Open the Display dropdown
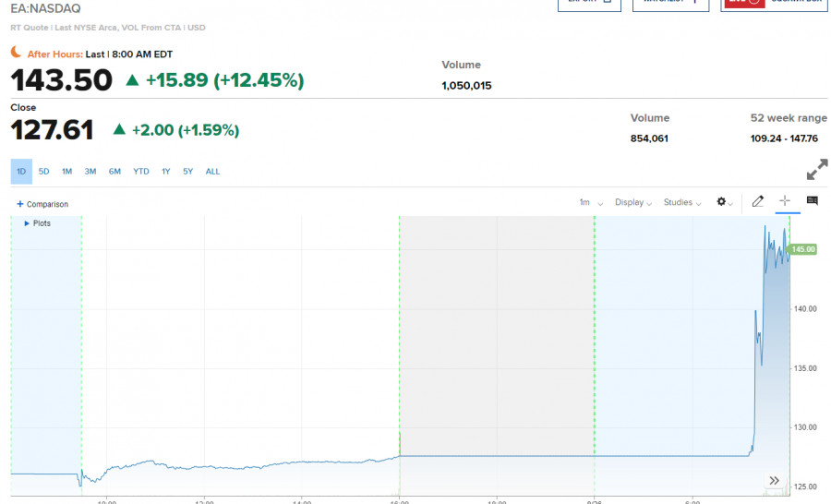Image resolution: width=831 pixels, height=504 pixels. pos(633,202)
